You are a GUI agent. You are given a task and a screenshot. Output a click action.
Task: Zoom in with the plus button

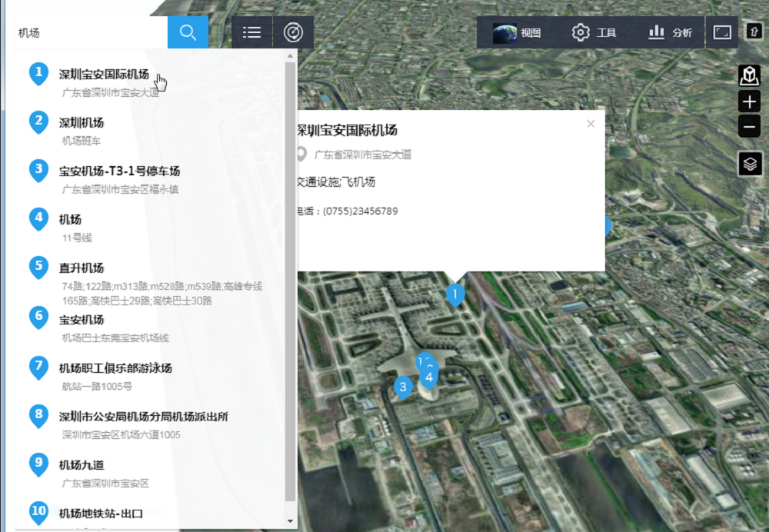tap(749, 101)
